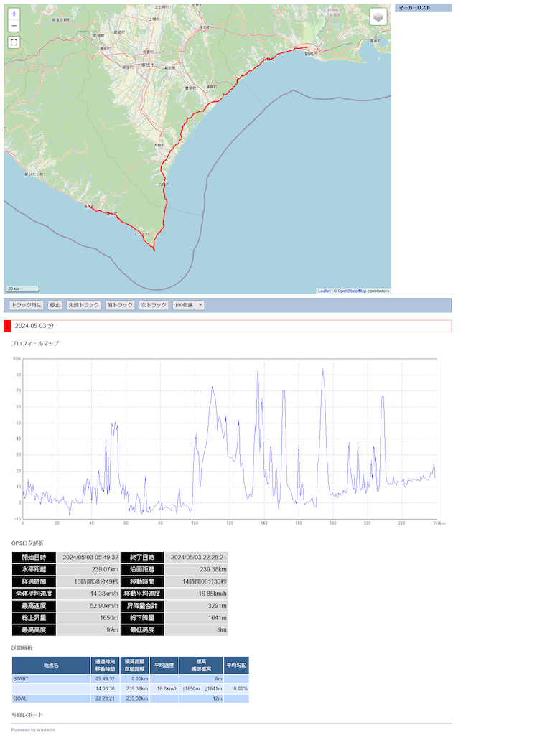Viewport: 560px width, 735px height.
Task: Click the 区間解析 heading
Action: tap(22, 648)
